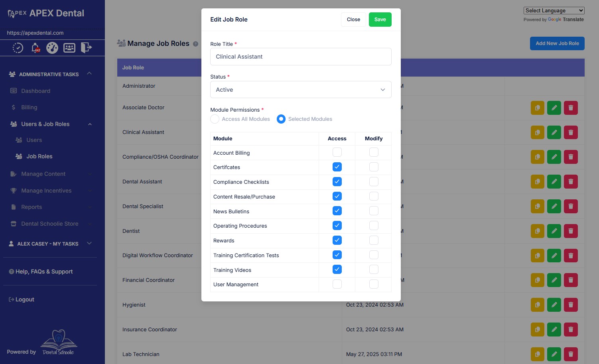The width and height of the screenshot is (599, 364).
Task: Click the Administrator row name
Action: coord(139,86)
